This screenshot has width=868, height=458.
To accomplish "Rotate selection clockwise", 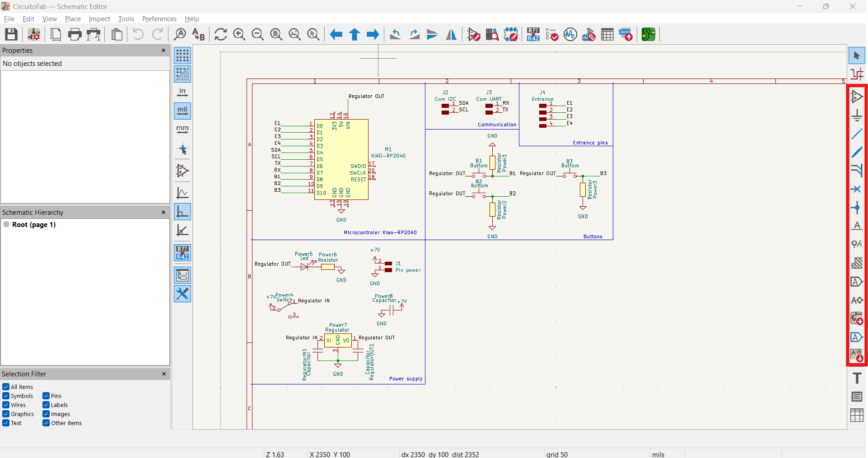I will tap(414, 34).
